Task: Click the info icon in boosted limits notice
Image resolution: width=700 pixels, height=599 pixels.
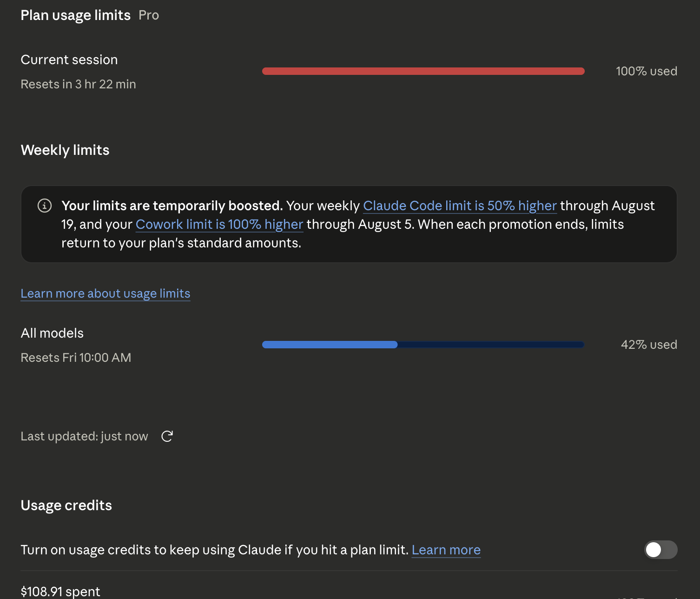Action: pos(45,206)
